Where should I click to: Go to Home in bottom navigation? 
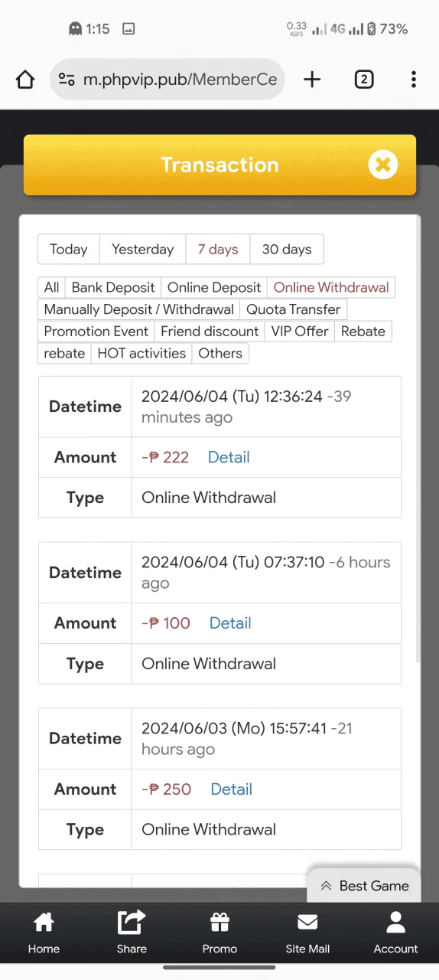[44, 933]
